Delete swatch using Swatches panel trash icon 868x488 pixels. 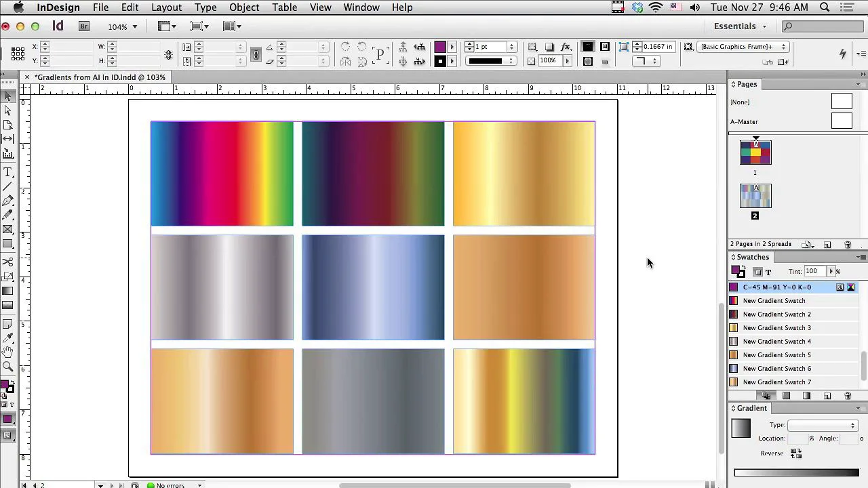(x=848, y=396)
